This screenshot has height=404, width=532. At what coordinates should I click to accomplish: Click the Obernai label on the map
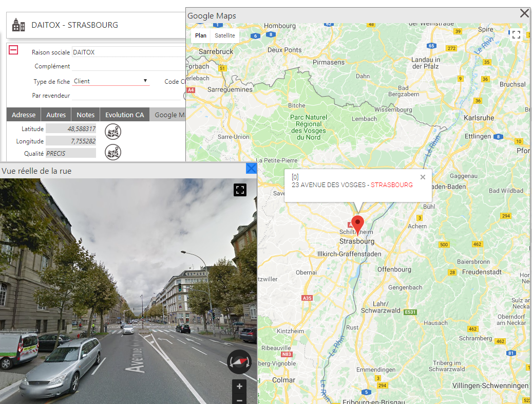click(306, 272)
